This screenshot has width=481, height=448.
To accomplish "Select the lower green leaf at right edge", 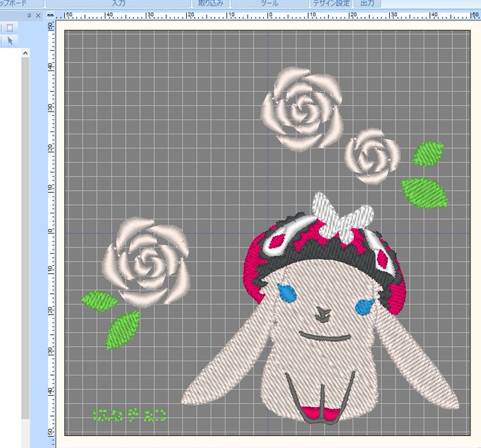I will point(424,193).
